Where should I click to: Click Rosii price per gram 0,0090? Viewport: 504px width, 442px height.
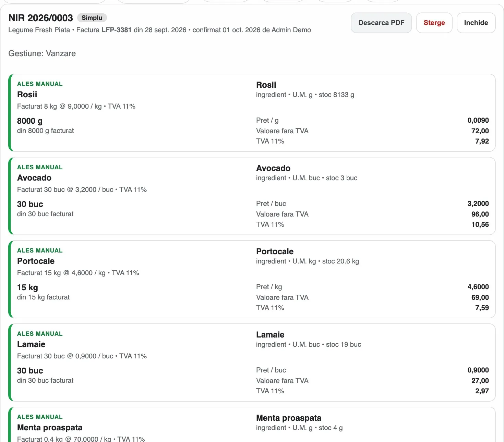pos(478,120)
